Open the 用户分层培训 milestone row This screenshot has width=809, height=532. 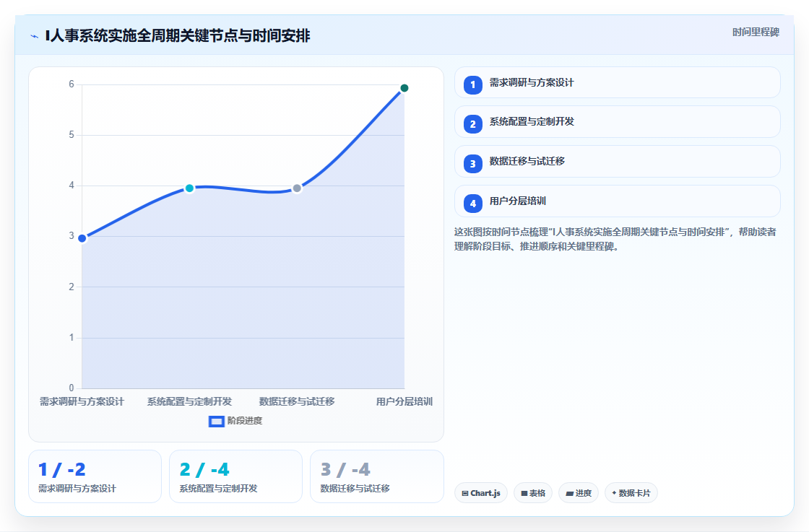coord(617,201)
